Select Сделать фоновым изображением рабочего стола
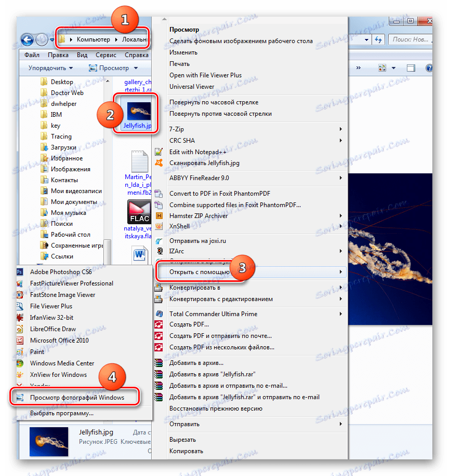This screenshot has height=476, width=463. [x=241, y=41]
